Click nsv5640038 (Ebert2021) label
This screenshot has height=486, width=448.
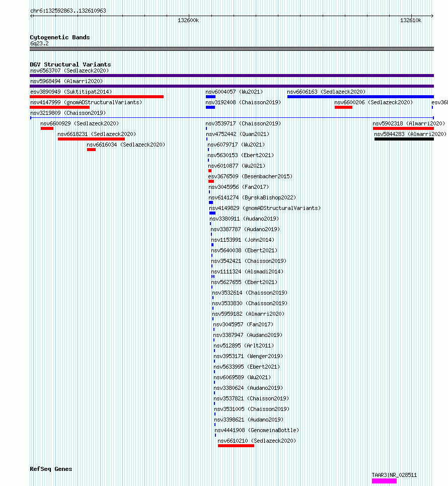pyautogui.click(x=245, y=250)
